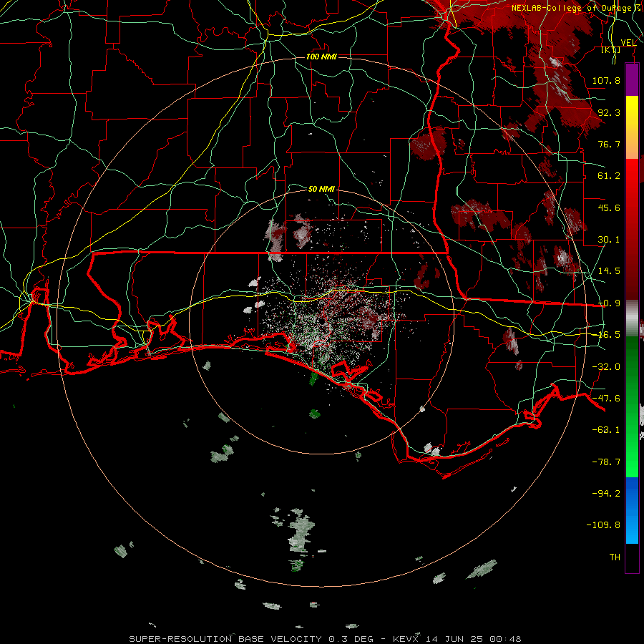Click the 00:48 timestamp
644x644 pixels.
(x=506, y=639)
